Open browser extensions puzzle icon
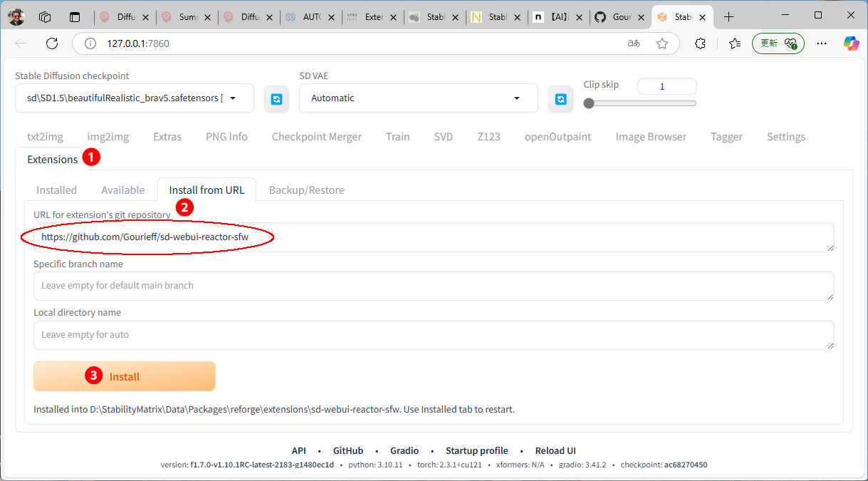 coord(700,43)
